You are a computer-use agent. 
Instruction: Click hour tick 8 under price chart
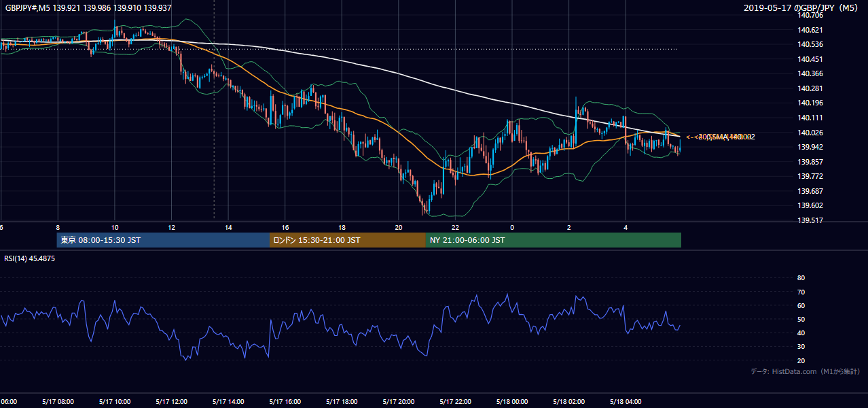click(x=58, y=227)
